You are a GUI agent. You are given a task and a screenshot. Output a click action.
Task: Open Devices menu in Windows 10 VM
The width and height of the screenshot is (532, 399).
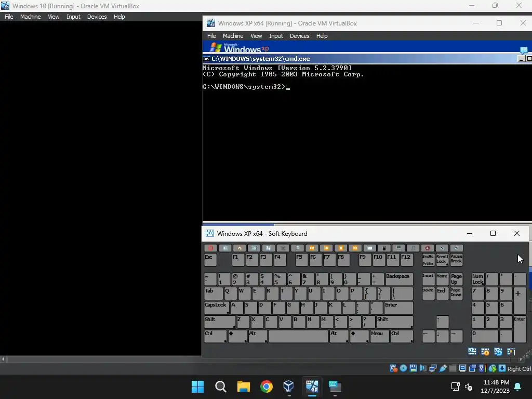coord(97,17)
